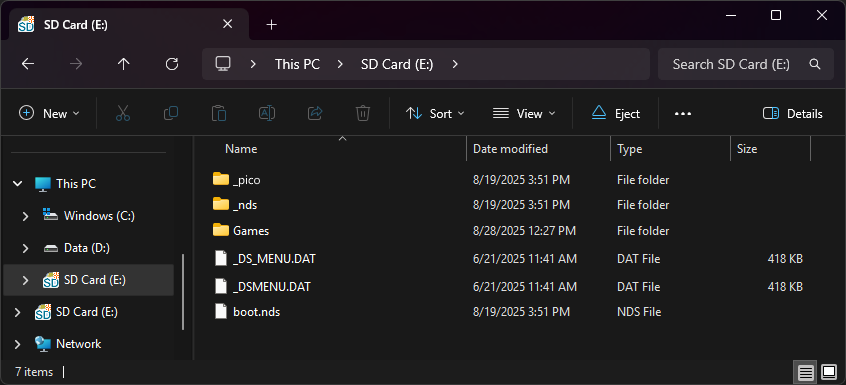Click the _DS_MENU.DAT file icon
Screen dimensions: 846x385
221,259
